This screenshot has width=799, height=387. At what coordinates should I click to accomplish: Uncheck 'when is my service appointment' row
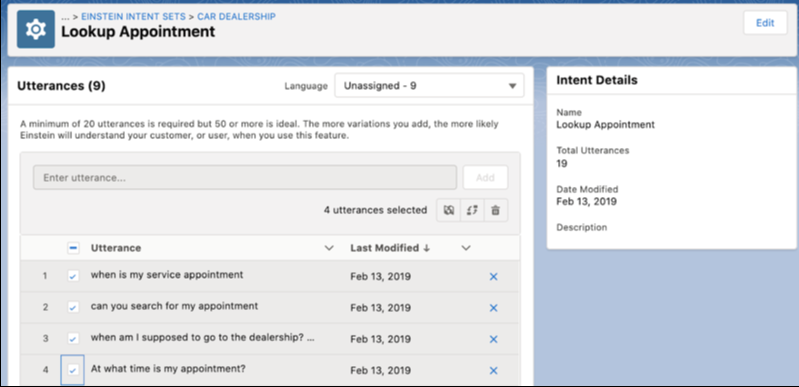click(73, 276)
